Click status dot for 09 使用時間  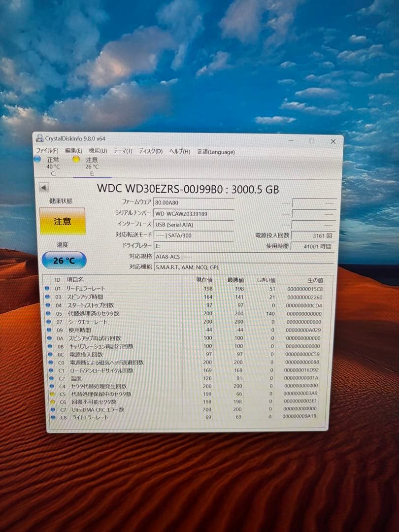(x=49, y=330)
